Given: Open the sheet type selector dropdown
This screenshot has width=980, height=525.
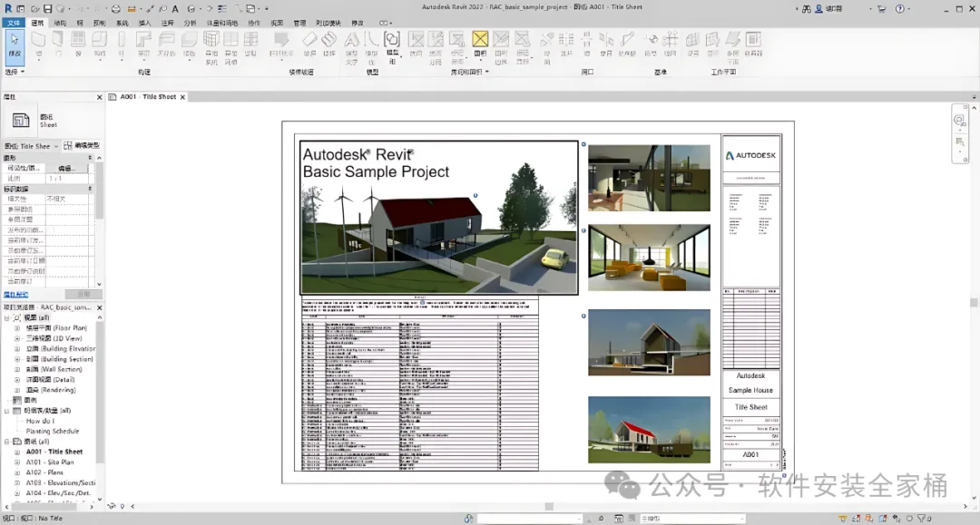Looking at the screenshot, I should point(32,146).
